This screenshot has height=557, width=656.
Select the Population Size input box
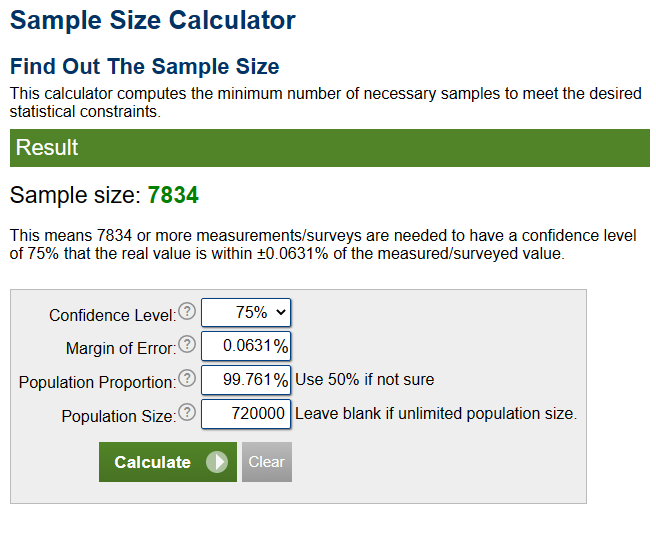click(246, 414)
